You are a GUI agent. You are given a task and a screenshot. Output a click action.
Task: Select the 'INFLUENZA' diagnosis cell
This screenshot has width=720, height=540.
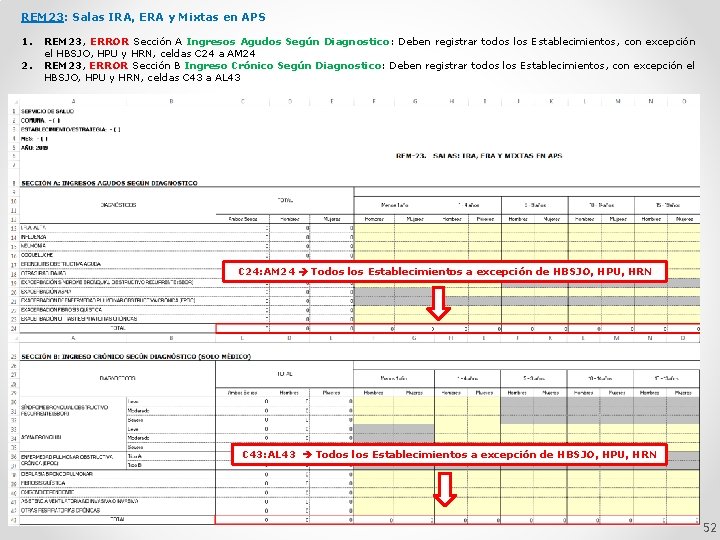(34, 237)
